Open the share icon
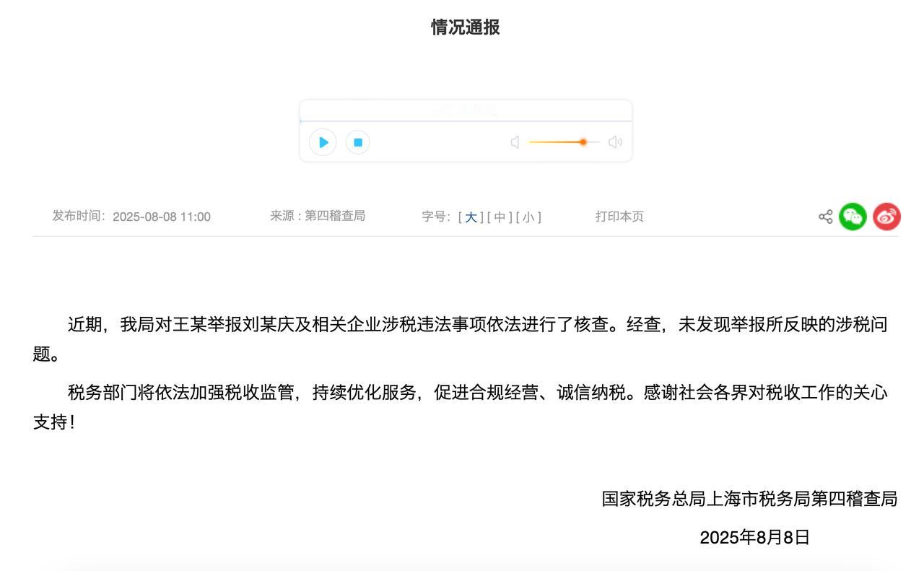This screenshot has width=924, height=571. coord(826,217)
